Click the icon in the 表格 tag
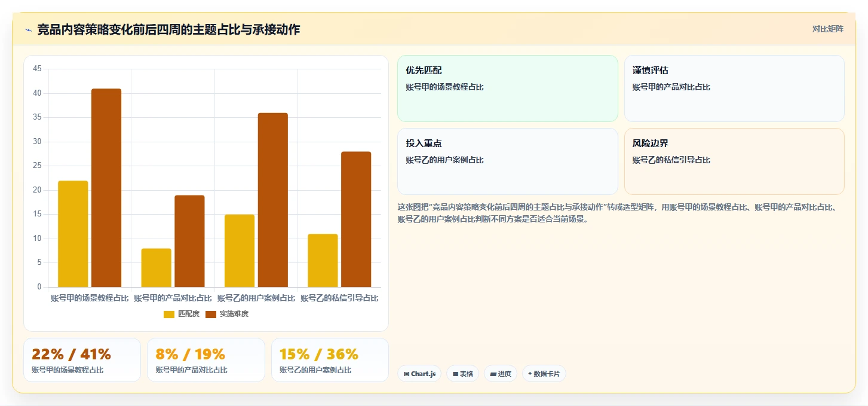 pyautogui.click(x=455, y=374)
